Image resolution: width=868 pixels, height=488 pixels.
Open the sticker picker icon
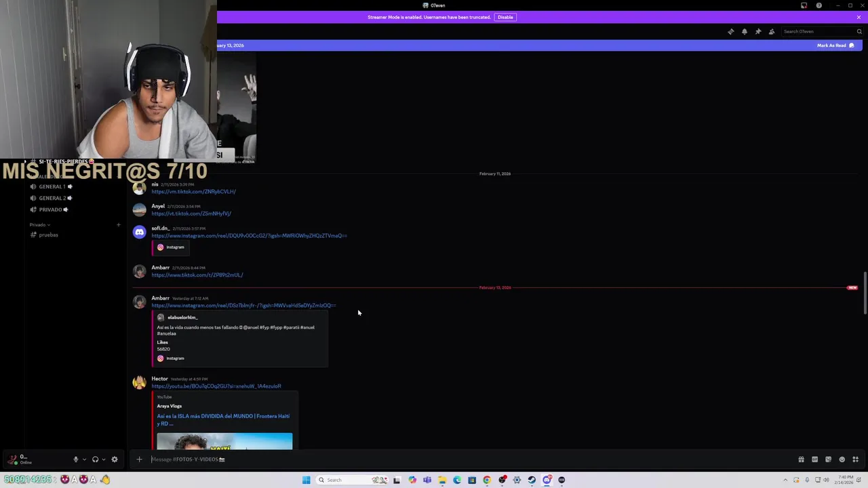click(828, 460)
